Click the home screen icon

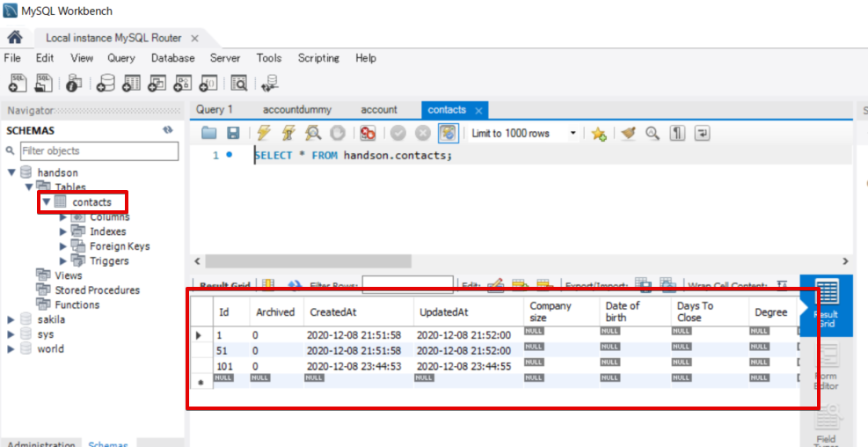pyautogui.click(x=15, y=38)
